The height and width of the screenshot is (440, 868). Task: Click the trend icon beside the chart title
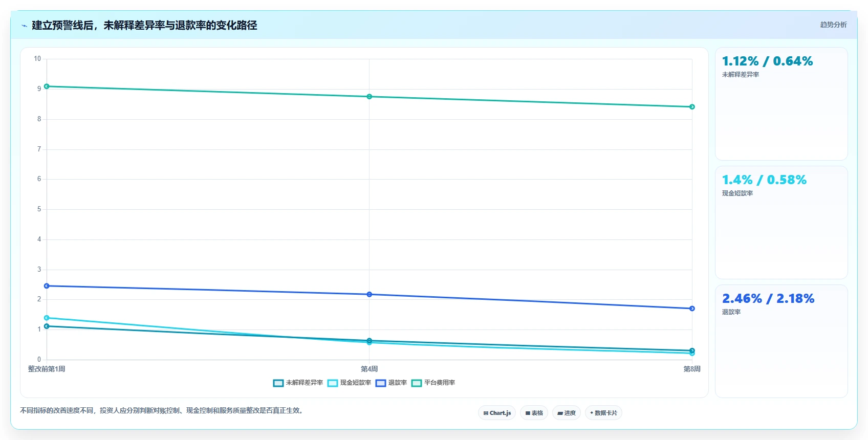tap(24, 26)
